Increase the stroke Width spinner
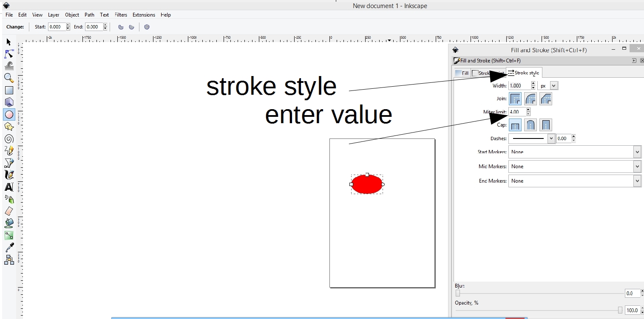 [x=533, y=84]
